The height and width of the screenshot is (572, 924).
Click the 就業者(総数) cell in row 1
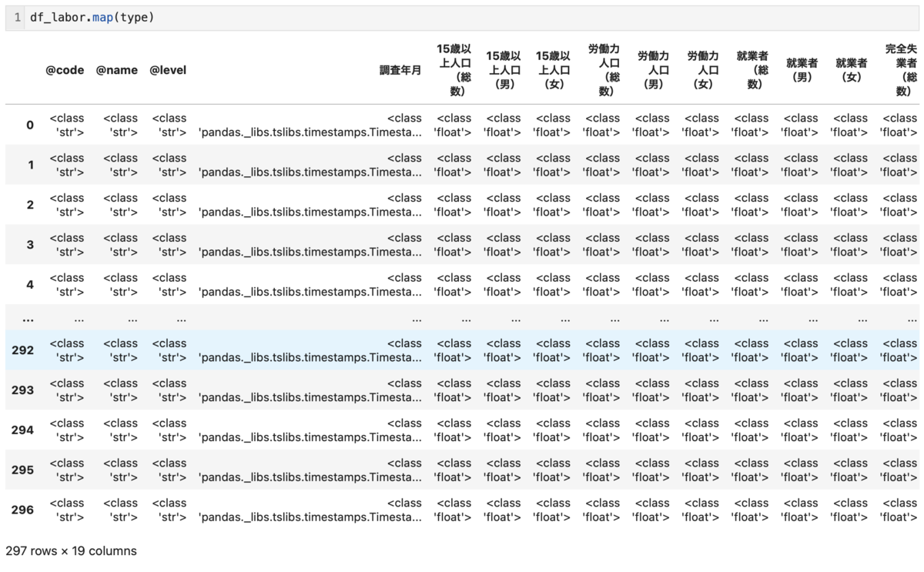(751, 165)
